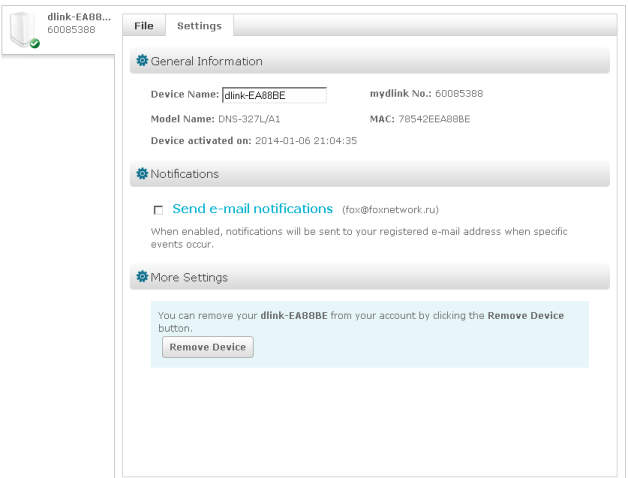Viewport: 628px width, 478px height.
Task: Click the model name DNS-327L/A1
Action: click(x=249, y=119)
